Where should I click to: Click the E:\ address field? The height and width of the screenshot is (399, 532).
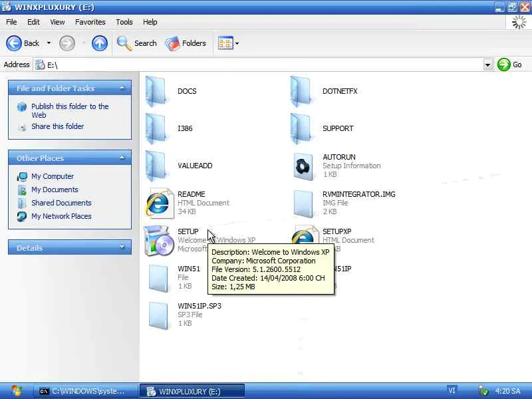click(259, 65)
